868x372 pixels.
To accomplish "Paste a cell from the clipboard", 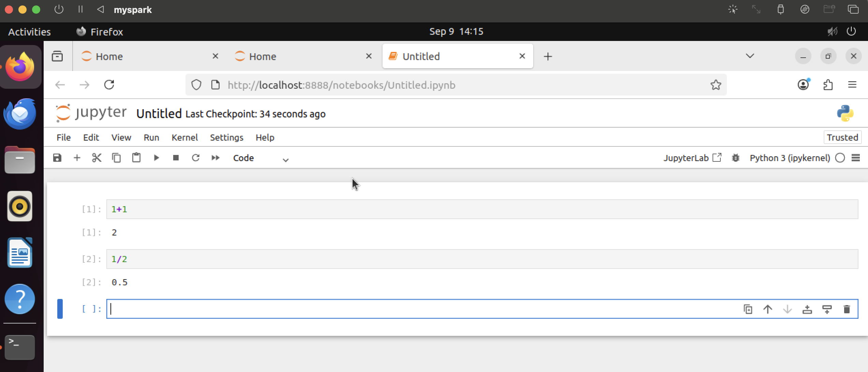I will click(136, 158).
